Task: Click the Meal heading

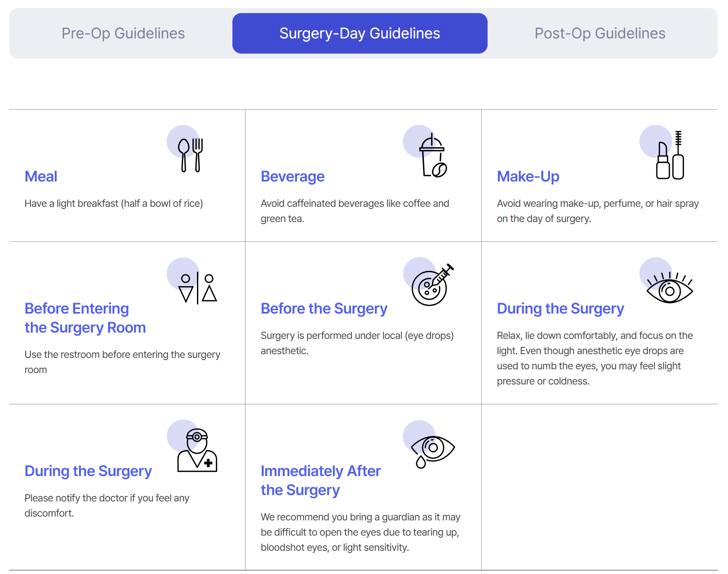Action: click(41, 176)
